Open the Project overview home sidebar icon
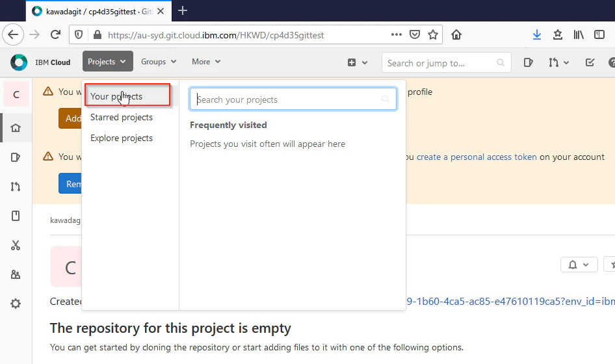This screenshot has width=615, height=364. (16, 128)
